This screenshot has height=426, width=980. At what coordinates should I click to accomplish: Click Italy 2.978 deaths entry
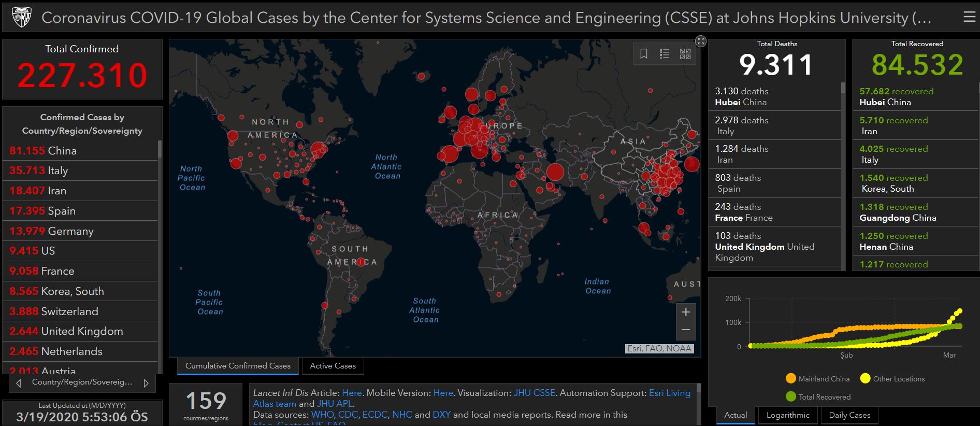tap(774, 125)
